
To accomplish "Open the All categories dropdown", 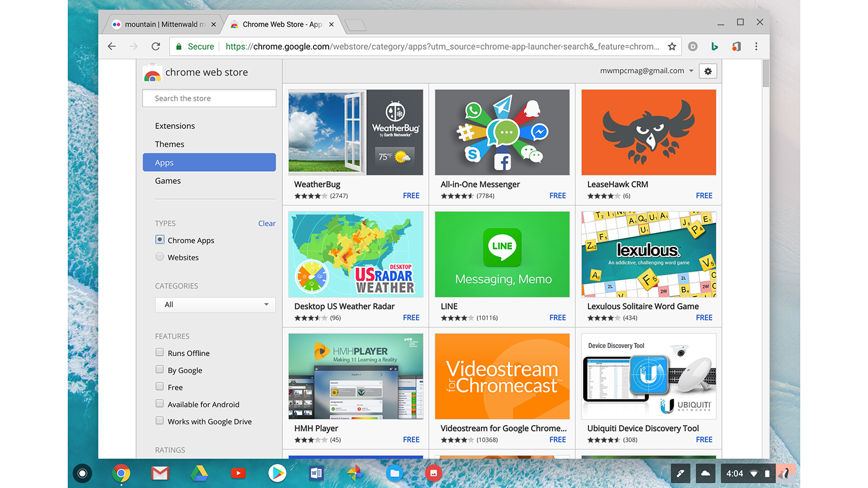I will [x=215, y=304].
